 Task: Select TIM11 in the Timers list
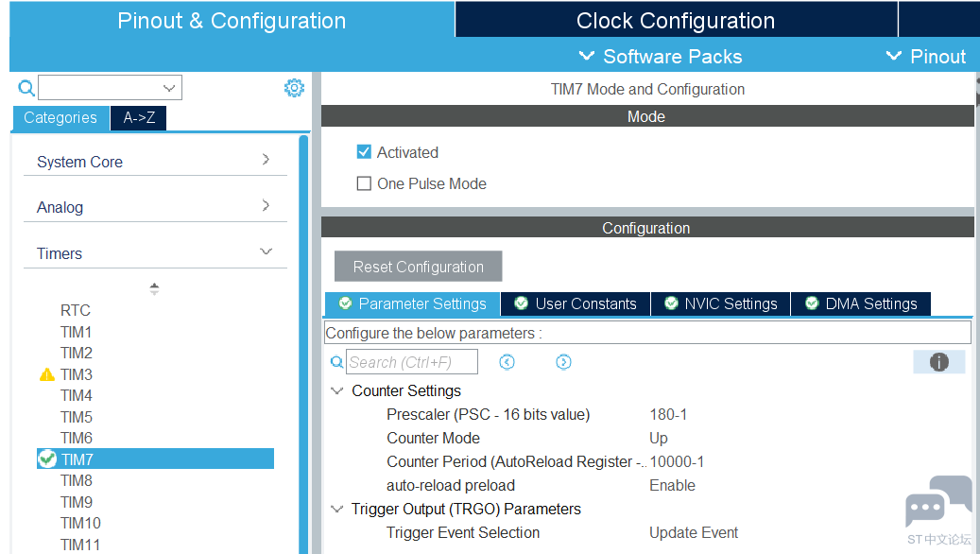tap(80, 545)
